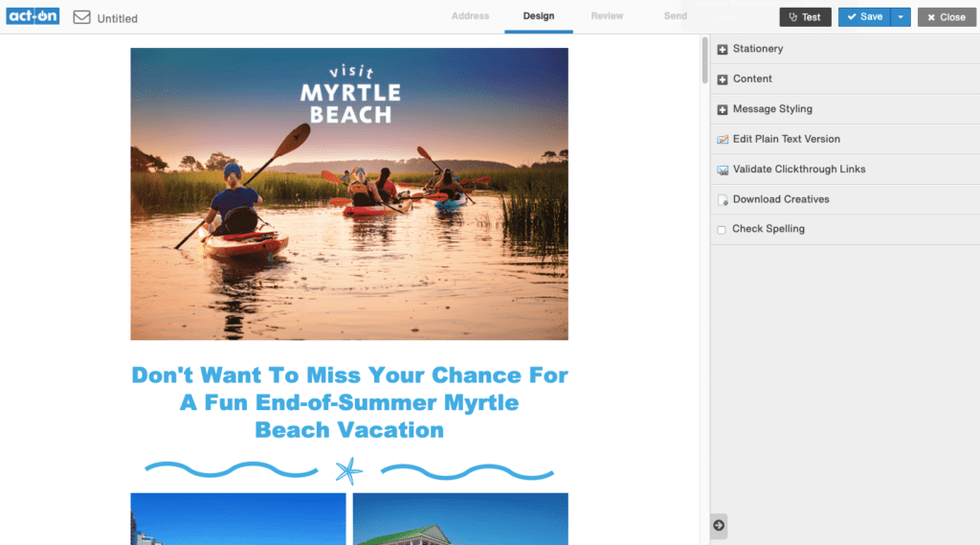Expand the Content section plus icon
The width and height of the screenshot is (980, 545).
point(723,79)
